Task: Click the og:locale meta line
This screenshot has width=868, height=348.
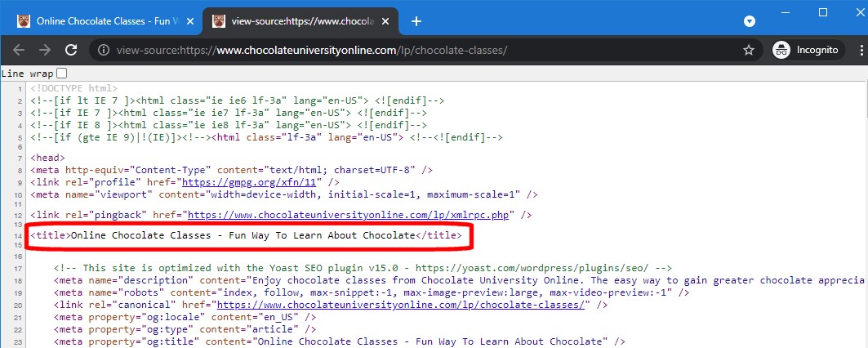Action: click(185, 318)
